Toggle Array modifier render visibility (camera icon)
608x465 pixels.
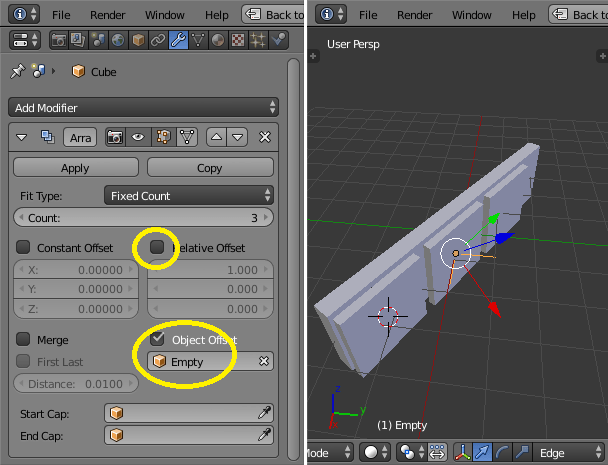[115, 137]
